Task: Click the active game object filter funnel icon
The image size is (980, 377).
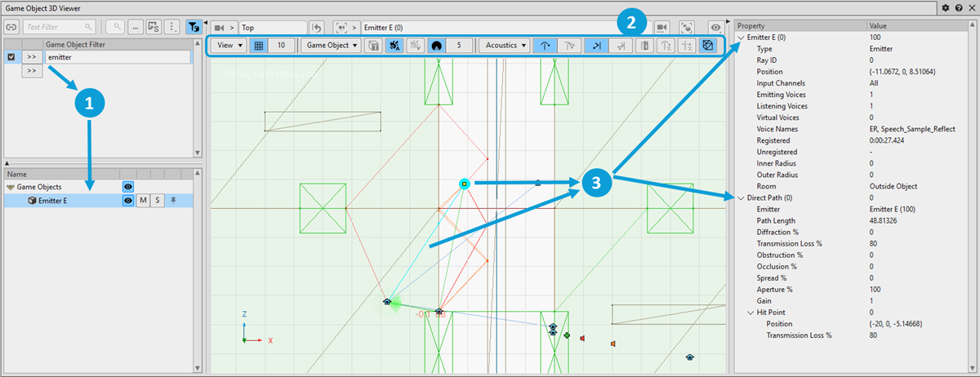Action: click(193, 27)
